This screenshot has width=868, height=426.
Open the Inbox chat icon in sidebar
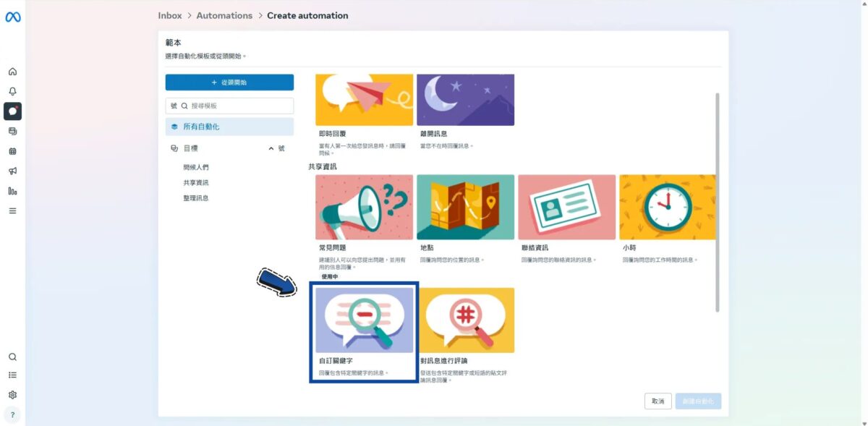[12, 111]
